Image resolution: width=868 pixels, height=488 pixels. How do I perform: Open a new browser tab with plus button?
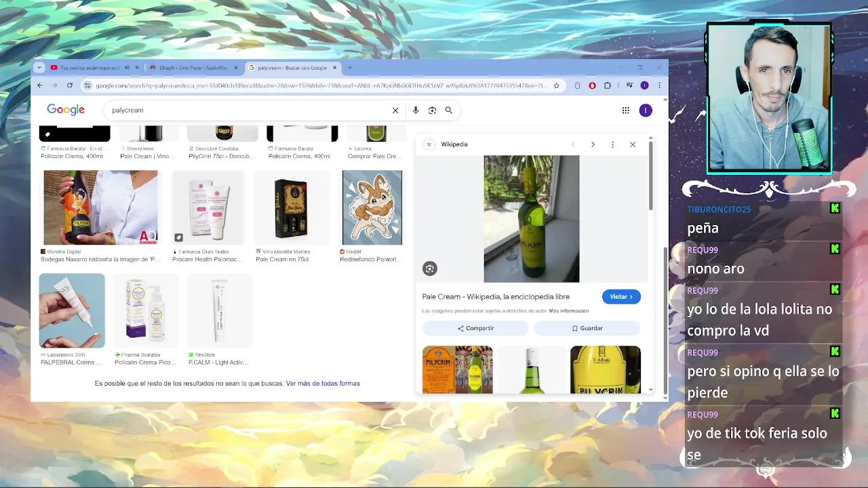[x=350, y=68]
